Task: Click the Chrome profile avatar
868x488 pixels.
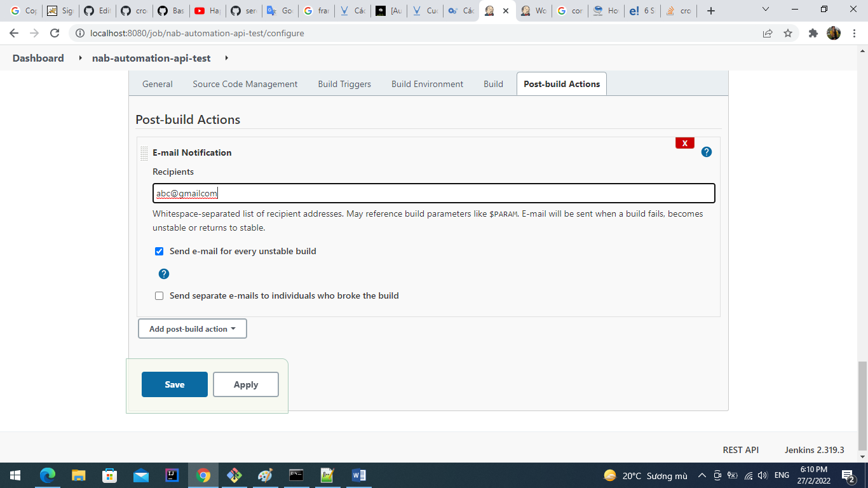Action: (834, 33)
